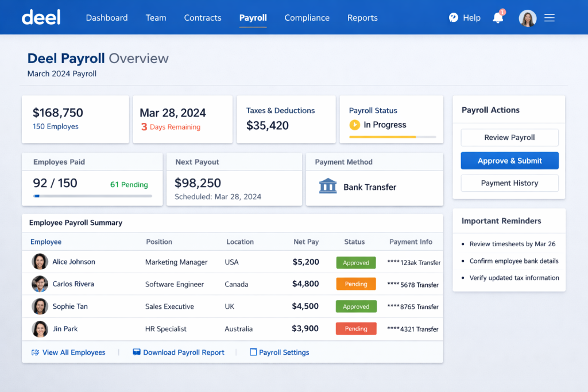The height and width of the screenshot is (392, 588).
Task: Open the Help chat icon
Action: tap(454, 18)
